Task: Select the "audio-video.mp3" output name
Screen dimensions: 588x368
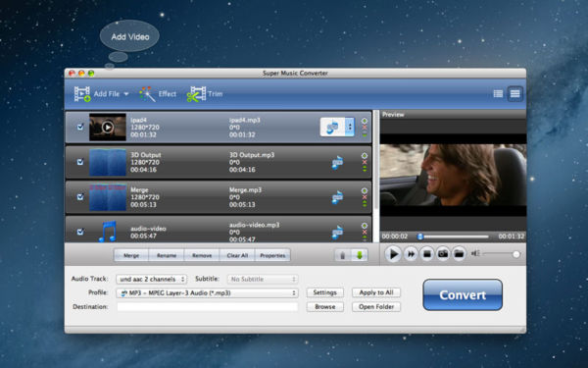Action: tap(254, 225)
